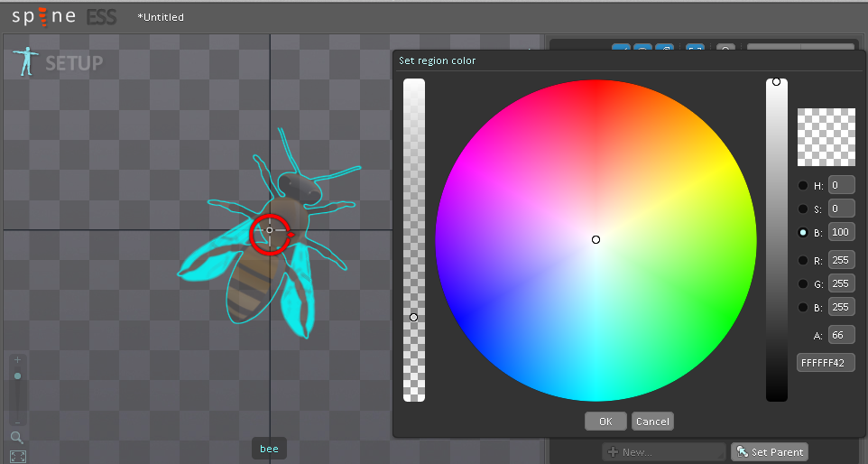Select the S saturation radio button
This screenshot has height=464, width=868.
(x=803, y=209)
